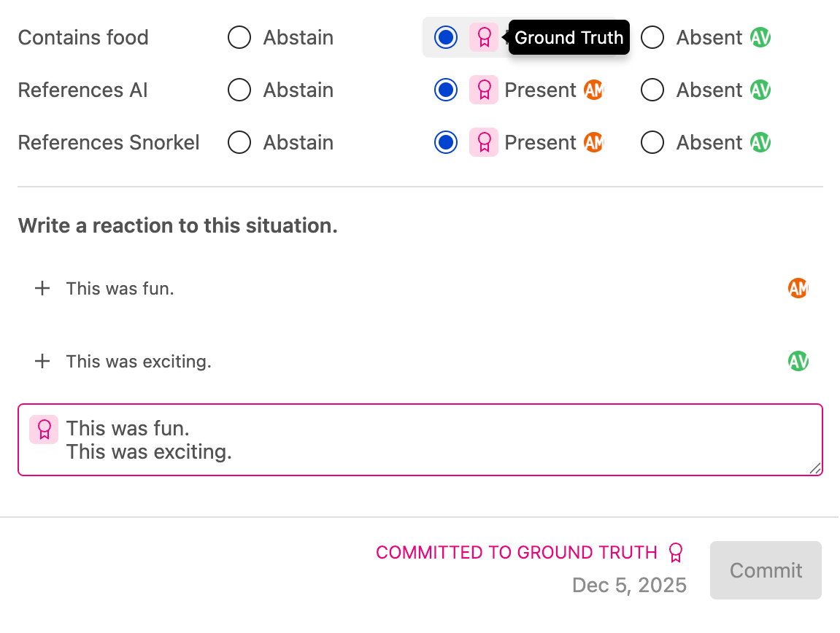Click green AV avatar beside Contains food Absent
840x633 pixels.
click(760, 37)
